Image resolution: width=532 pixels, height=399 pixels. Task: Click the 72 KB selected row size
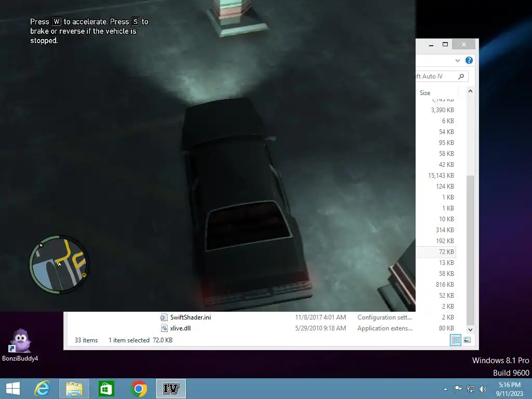446,252
